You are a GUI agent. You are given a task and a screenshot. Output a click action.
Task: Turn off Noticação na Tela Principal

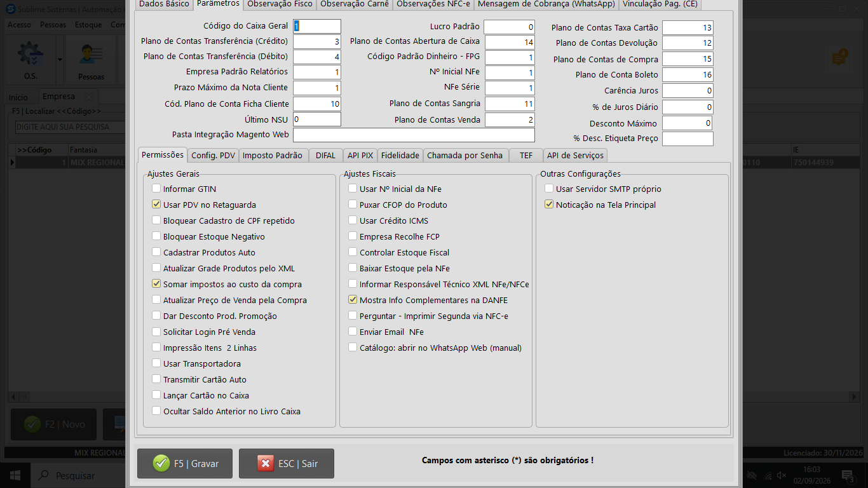(549, 205)
